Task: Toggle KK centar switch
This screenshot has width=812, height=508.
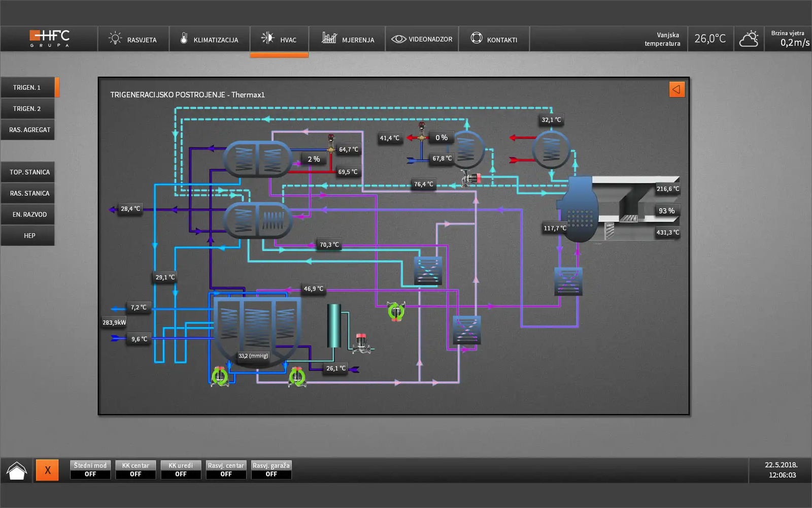Action: click(136, 470)
